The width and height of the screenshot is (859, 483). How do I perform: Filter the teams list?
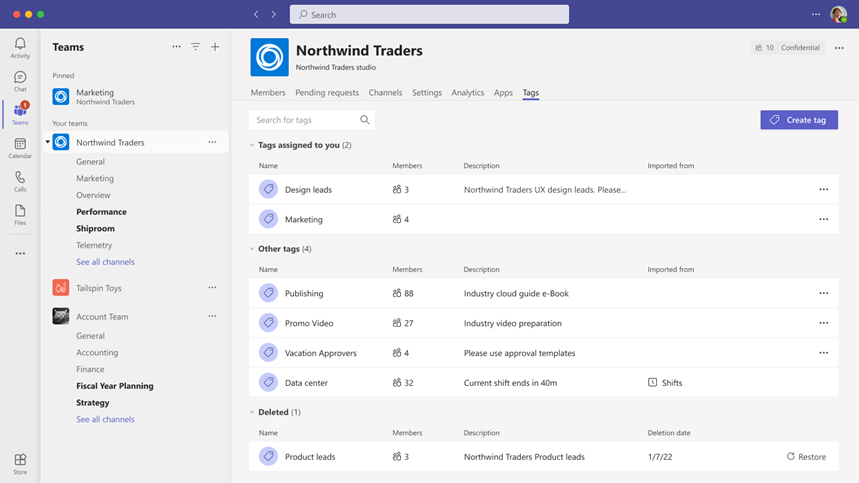click(x=196, y=47)
